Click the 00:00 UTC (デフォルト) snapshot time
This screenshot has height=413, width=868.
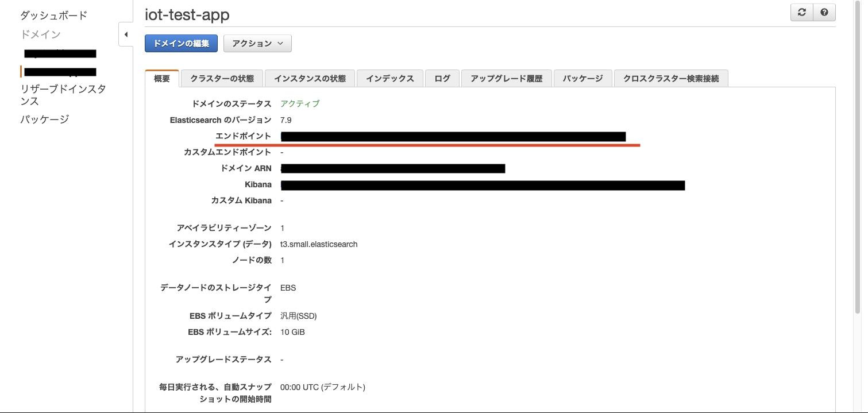(323, 387)
